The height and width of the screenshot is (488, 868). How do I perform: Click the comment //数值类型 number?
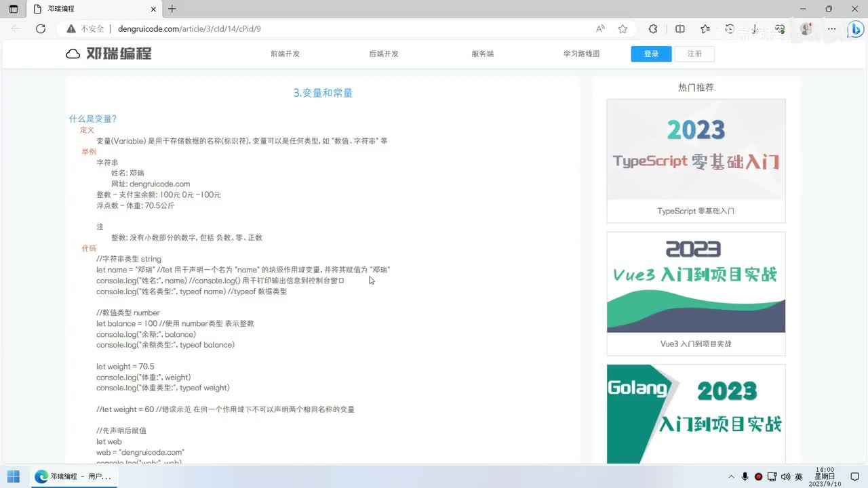click(x=128, y=312)
